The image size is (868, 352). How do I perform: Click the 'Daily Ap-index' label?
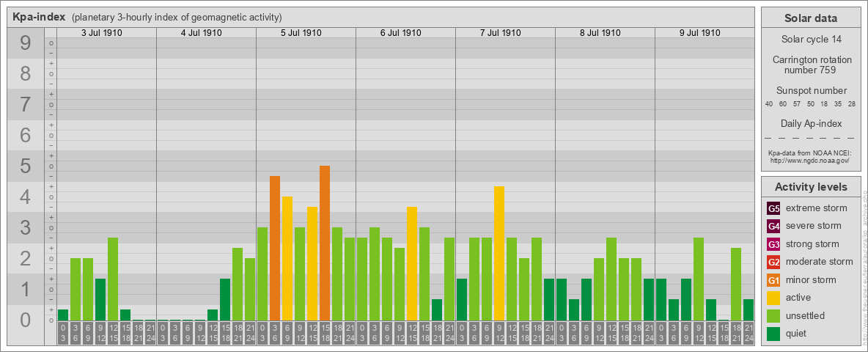811,123
